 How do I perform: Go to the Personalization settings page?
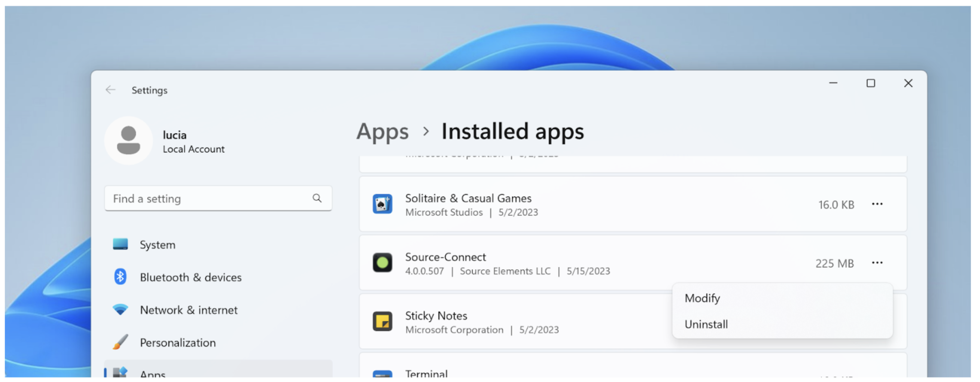pyautogui.click(x=178, y=343)
